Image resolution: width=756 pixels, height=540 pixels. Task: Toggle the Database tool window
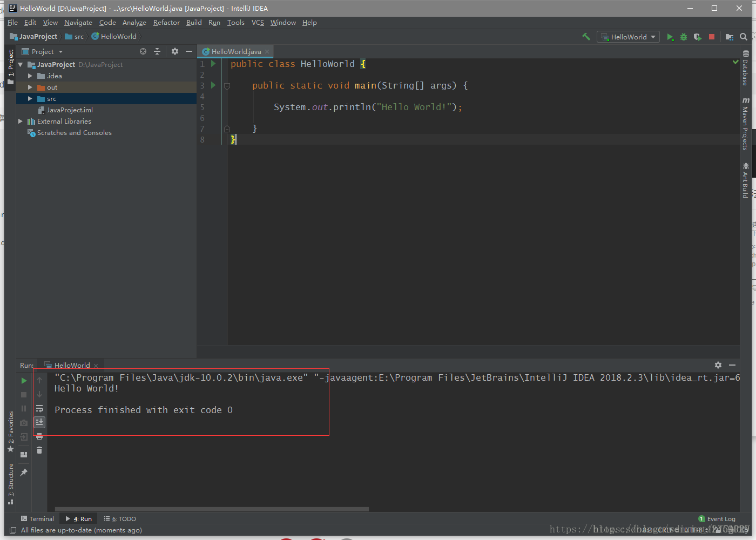click(745, 67)
